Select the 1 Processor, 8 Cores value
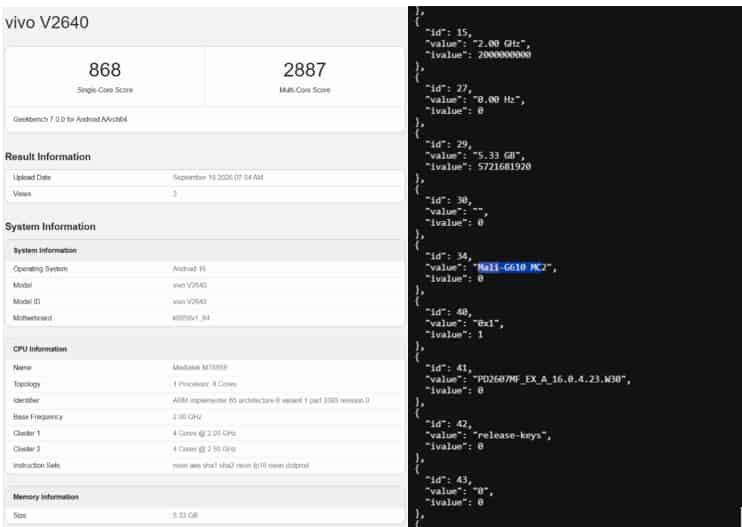The image size is (742, 527). point(204,384)
